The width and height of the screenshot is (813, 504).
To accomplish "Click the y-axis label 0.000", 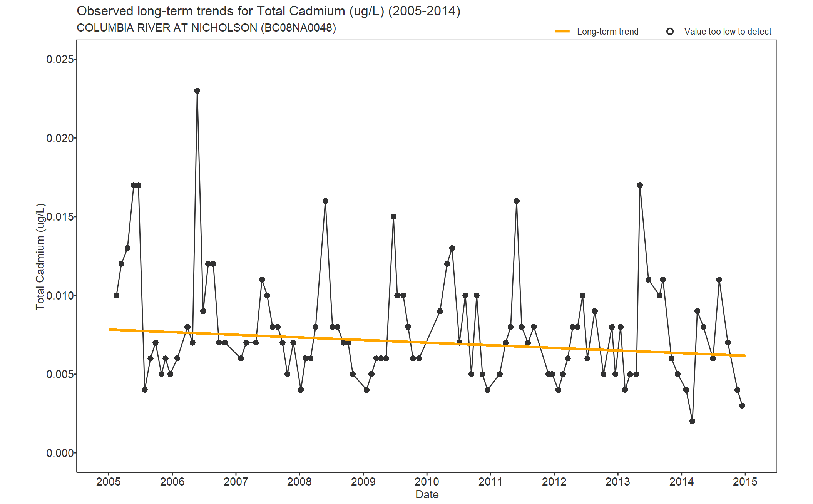I will click(60, 453).
